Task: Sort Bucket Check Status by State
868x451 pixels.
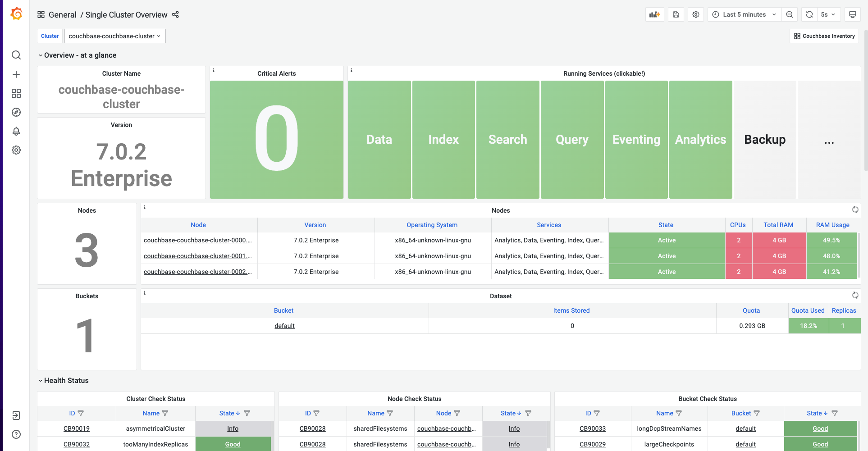Action: (x=817, y=413)
